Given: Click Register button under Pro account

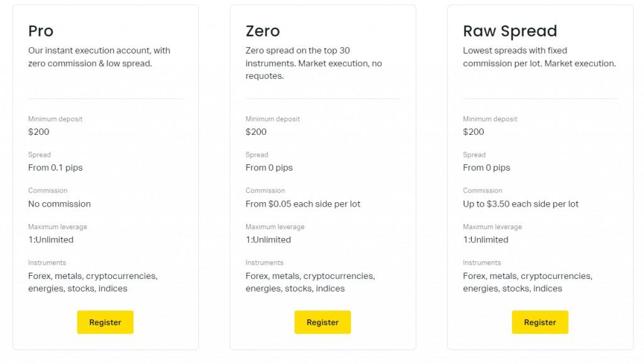Looking at the screenshot, I should [105, 322].
